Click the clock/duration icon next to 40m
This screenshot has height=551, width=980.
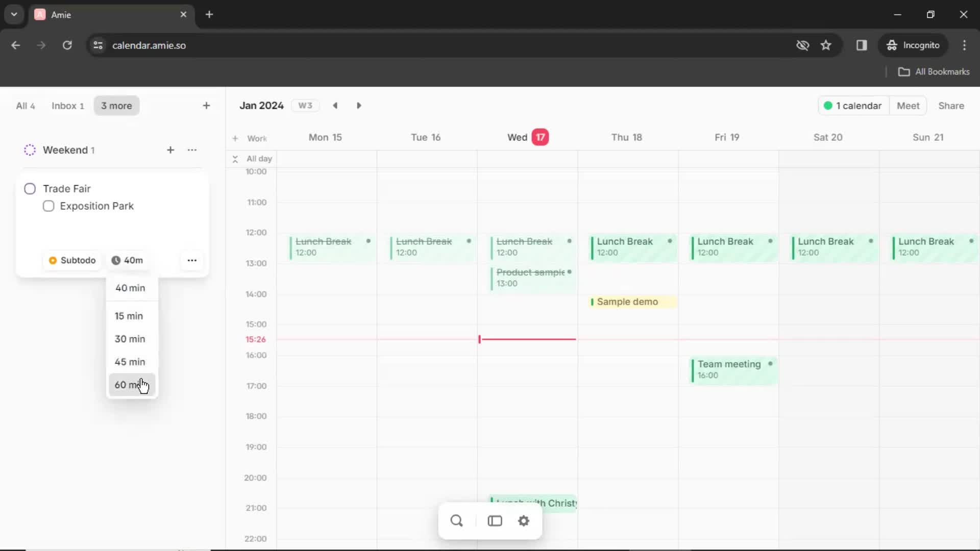(x=115, y=260)
